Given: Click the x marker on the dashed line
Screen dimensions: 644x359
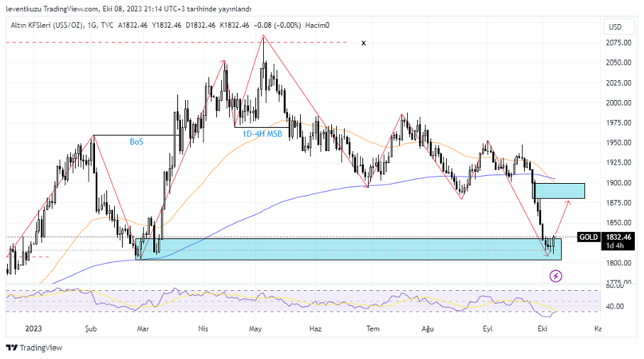Looking at the screenshot, I should coord(364,43).
